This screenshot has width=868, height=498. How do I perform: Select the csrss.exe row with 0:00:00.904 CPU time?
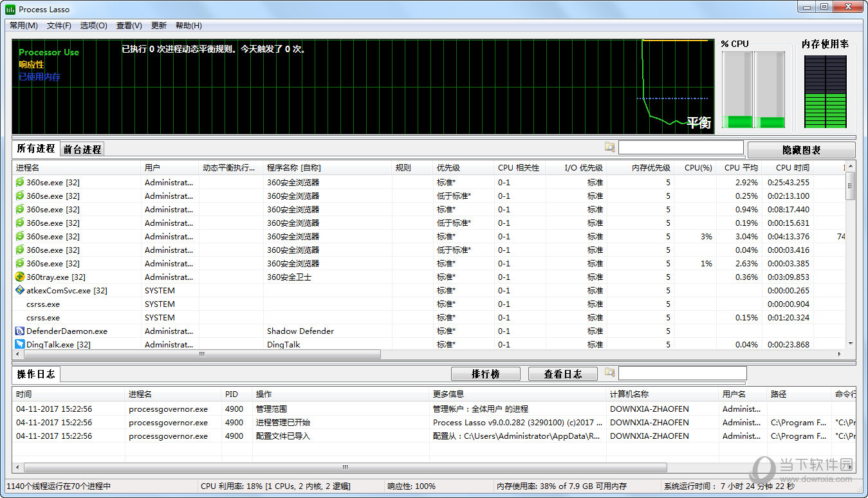pos(429,304)
